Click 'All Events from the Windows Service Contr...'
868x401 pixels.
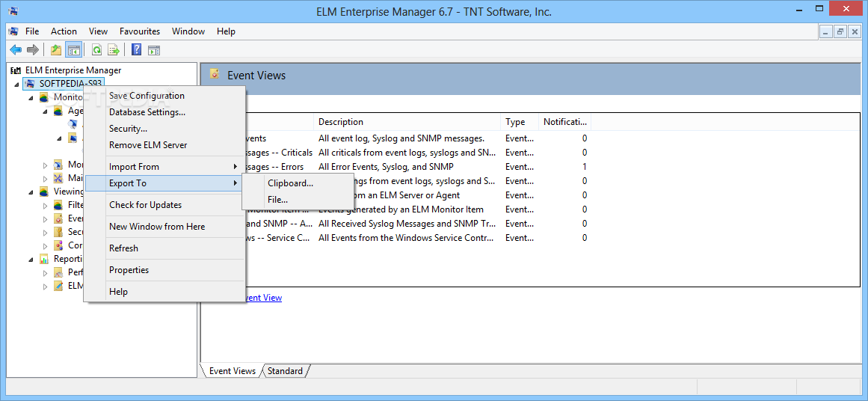(405, 238)
